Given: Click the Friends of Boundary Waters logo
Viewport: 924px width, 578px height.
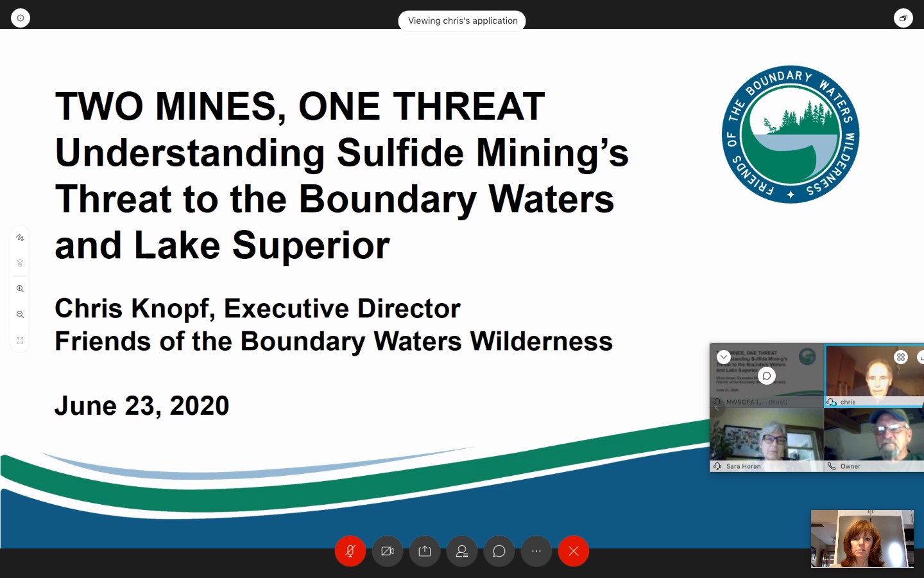Looking at the screenshot, I should click(x=791, y=134).
